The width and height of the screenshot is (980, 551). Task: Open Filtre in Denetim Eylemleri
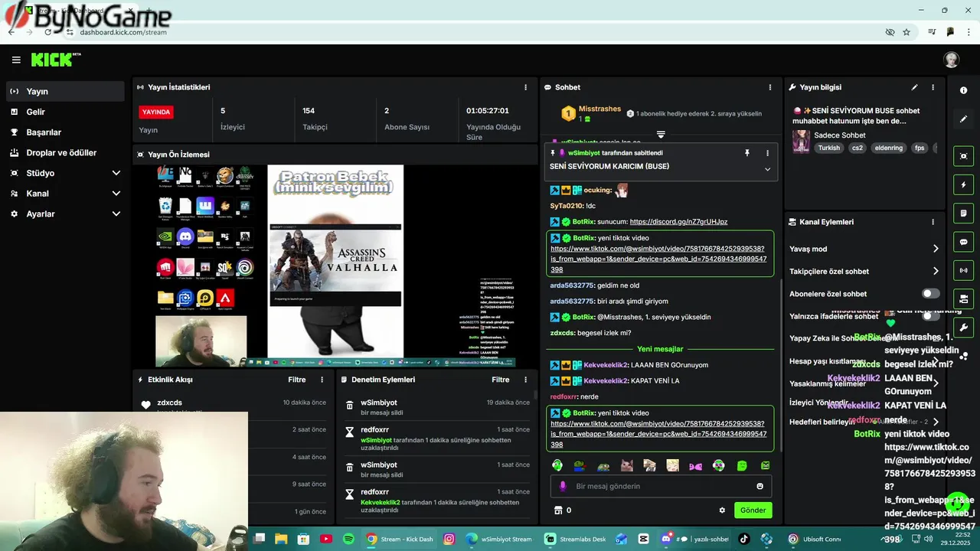501,380
